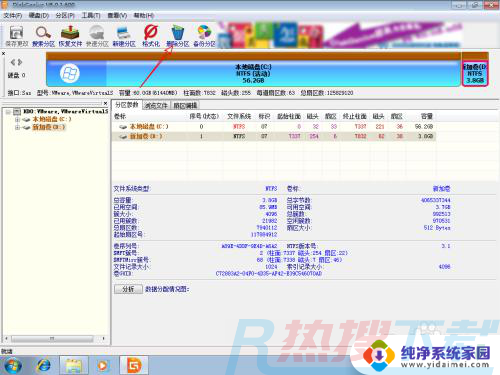Screen dimensions: 500x375
Task: Open the Windows Start menu orb
Action: point(13,366)
